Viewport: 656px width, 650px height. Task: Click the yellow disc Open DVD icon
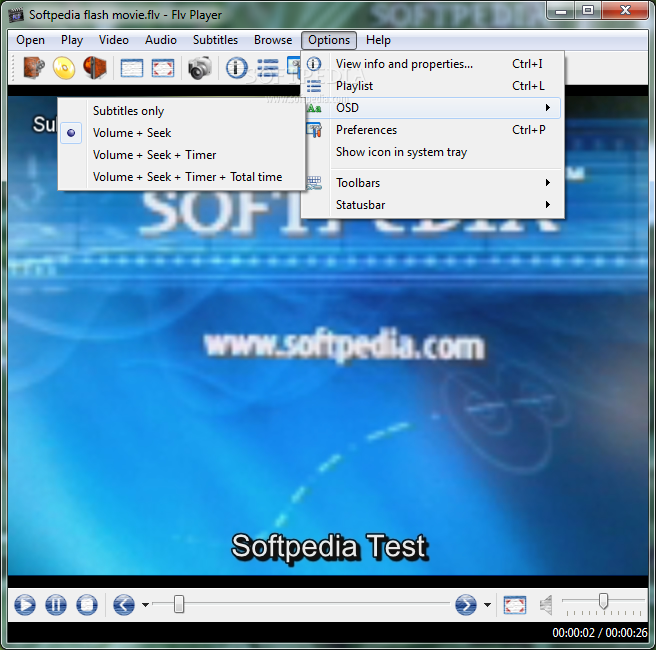pyautogui.click(x=64, y=67)
